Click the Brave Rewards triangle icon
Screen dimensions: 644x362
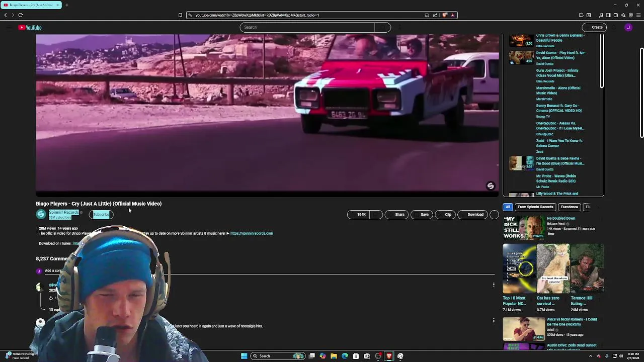click(x=453, y=15)
